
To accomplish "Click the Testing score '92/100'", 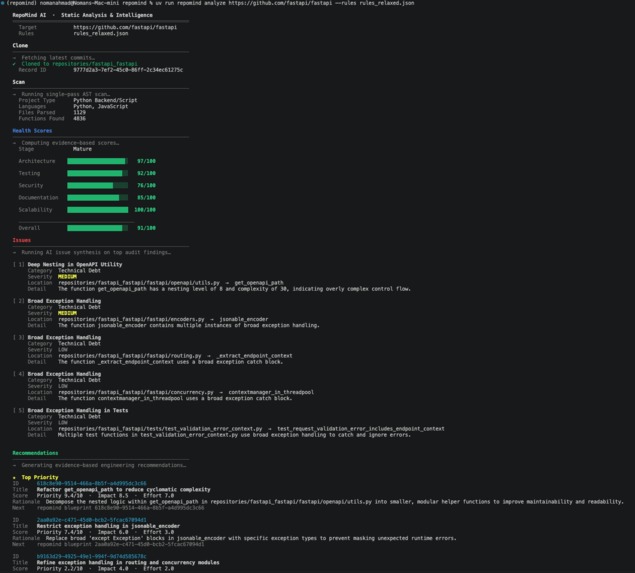I will pyautogui.click(x=146, y=173).
